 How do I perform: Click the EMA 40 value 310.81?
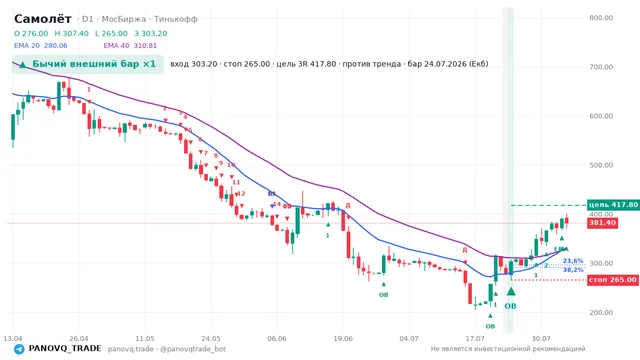pos(145,46)
